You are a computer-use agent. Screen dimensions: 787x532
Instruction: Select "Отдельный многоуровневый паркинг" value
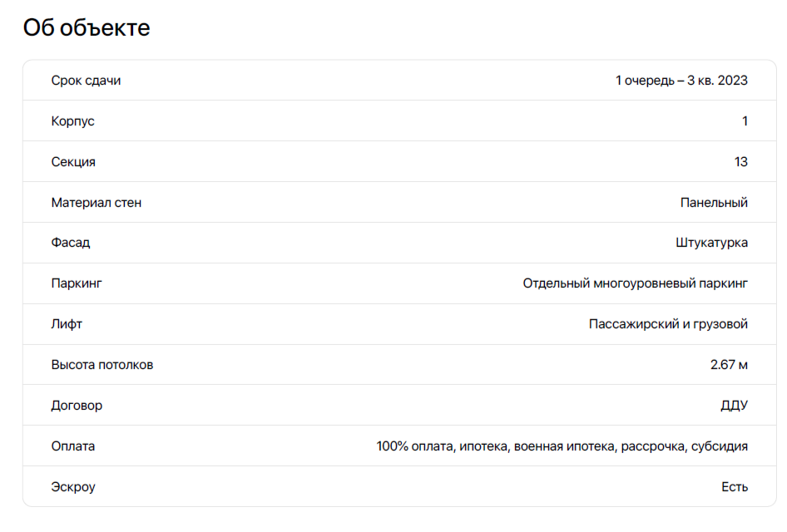tap(635, 283)
